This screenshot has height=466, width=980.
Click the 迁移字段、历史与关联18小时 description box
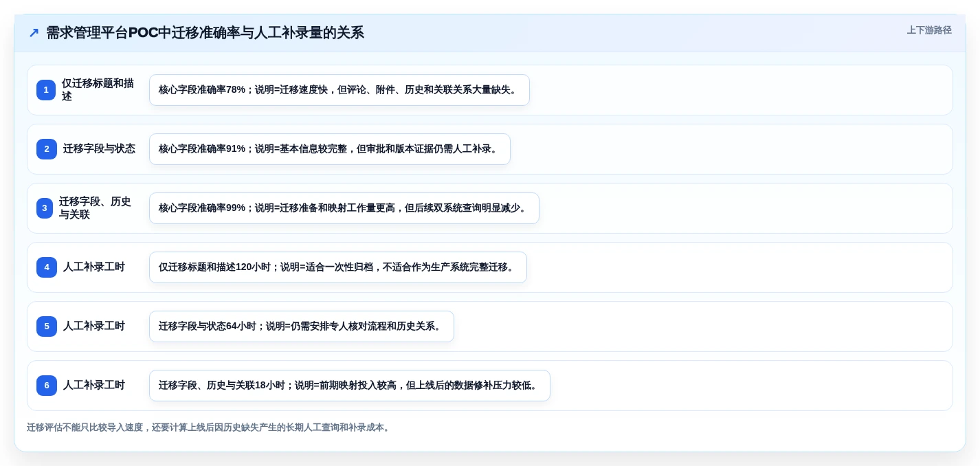pos(350,386)
